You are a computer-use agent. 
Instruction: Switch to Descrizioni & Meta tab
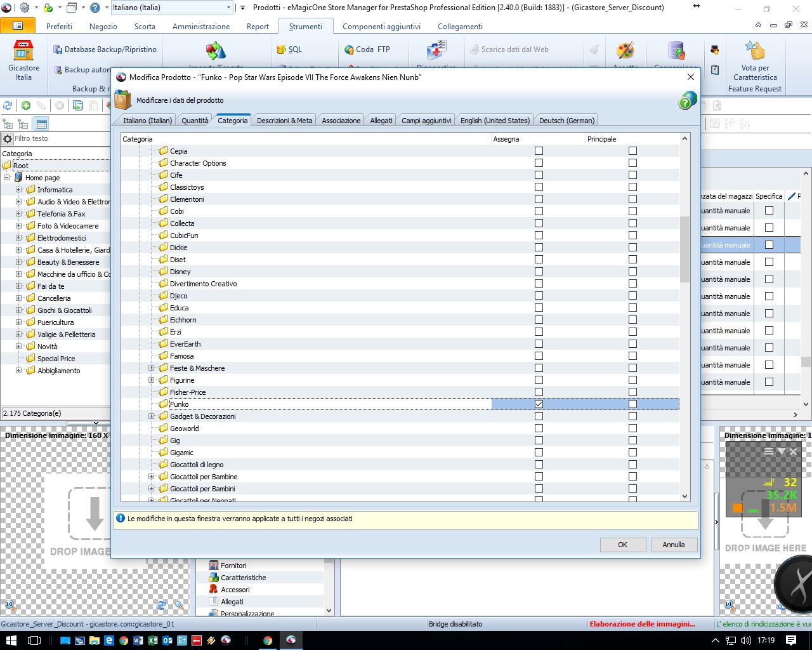pyautogui.click(x=285, y=121)
